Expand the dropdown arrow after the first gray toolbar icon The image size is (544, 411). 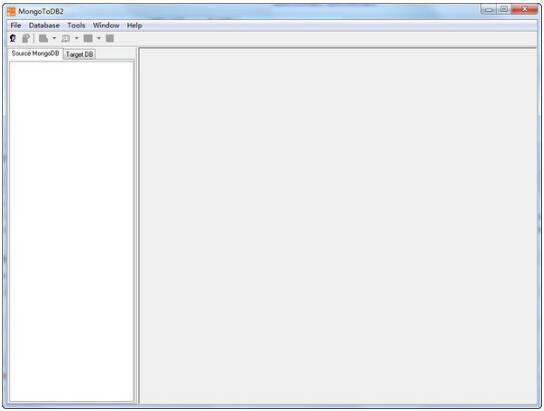pyautogui.click(x=54, y=38)
